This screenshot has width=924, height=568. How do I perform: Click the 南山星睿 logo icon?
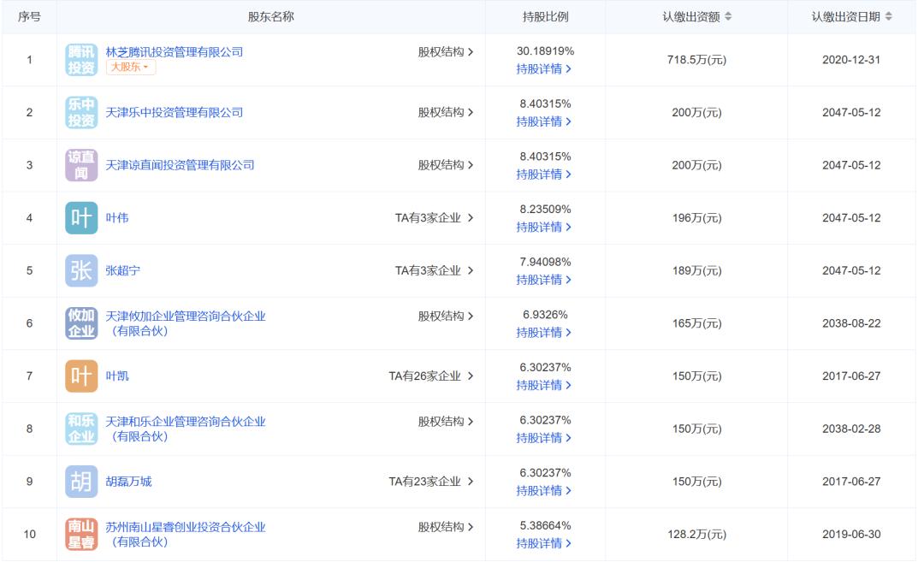pos(81,535)
